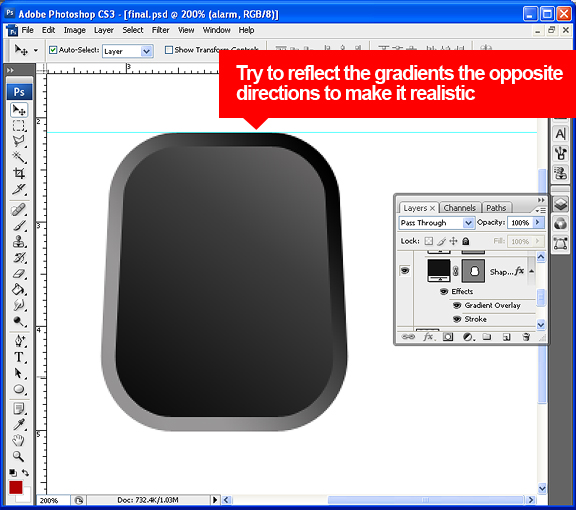This screenshot has height=510, width=576.
Task: Select the Move tool in toolbox
Action: coord(19,110)
